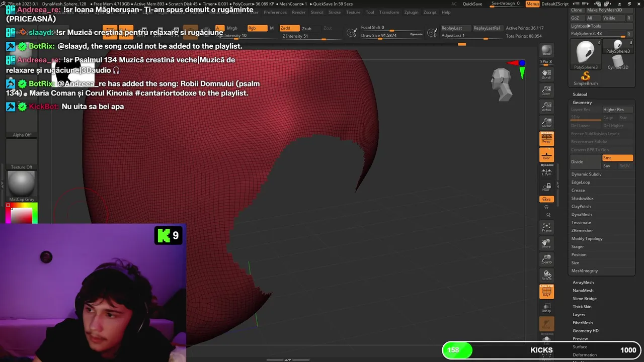Viewport: 644px width, 362px height.
Task: Select the Move view icon
Action: [546, 243]
